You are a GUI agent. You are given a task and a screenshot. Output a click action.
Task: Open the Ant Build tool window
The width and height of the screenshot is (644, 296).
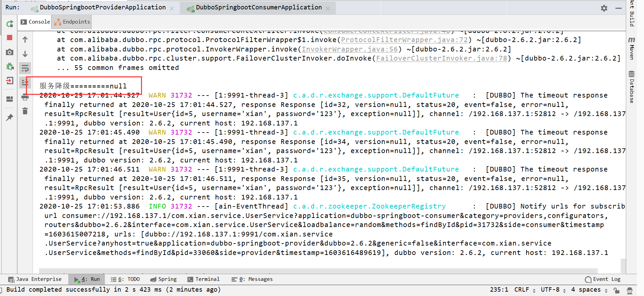[x=632, y=13]
